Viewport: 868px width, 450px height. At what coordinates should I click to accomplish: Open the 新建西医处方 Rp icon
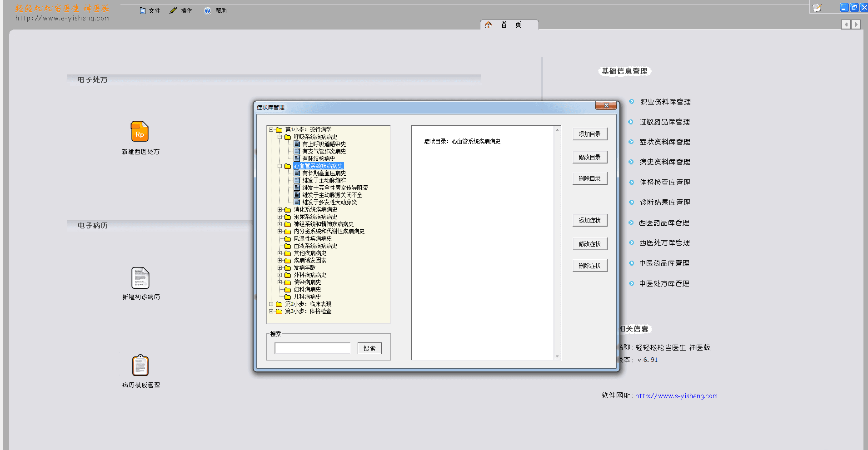coord(140,132)
